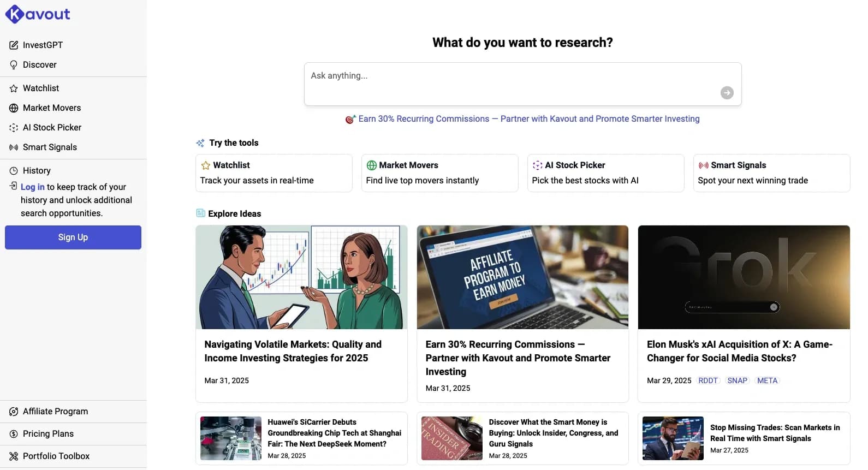Click the login arrow icon beside Log in
Viewport: 868px width, 470px height.
pos(14,186)
